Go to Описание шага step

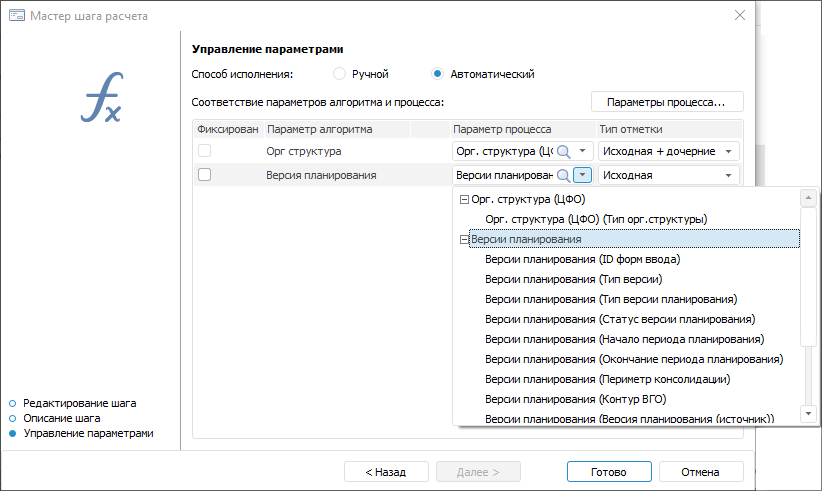[x=61, y=418]
